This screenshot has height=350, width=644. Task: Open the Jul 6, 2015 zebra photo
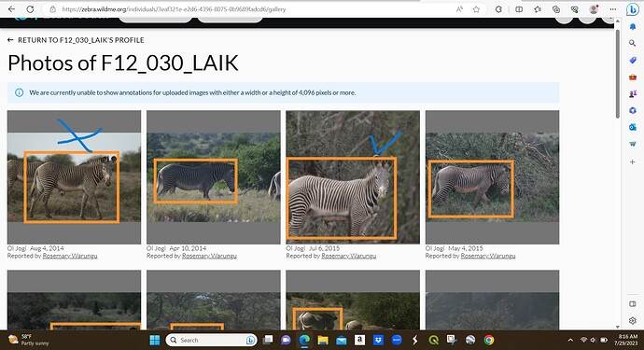(x=353, y=177)
